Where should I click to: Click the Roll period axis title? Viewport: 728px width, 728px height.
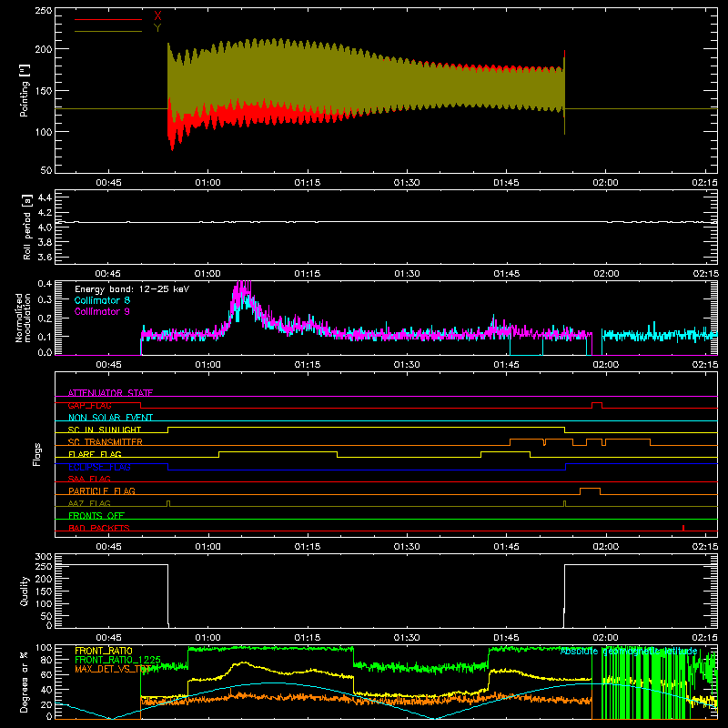tap(27, 227)
